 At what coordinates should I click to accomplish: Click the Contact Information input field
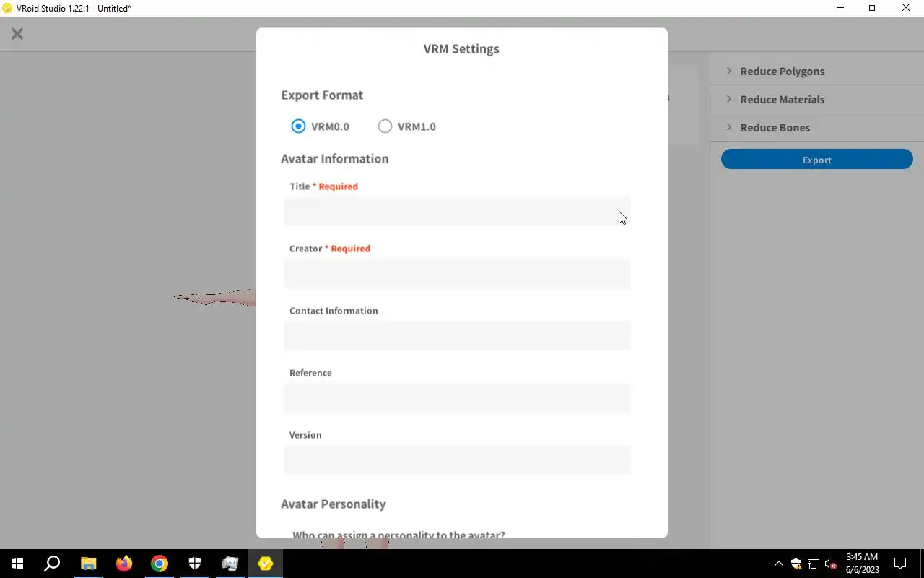point(457,336)
